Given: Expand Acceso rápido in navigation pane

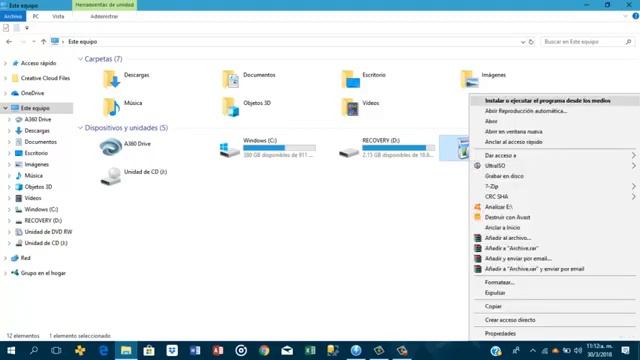Looking at the screenshot, I should click(x=5, y=63).
